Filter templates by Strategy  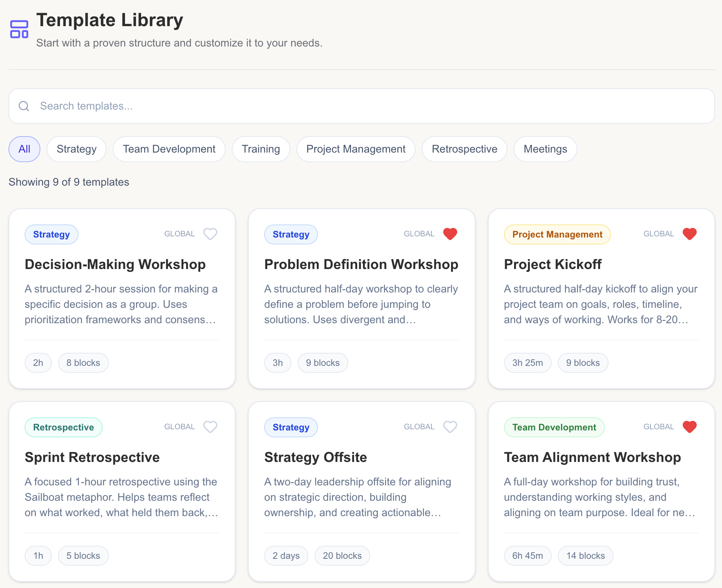coord(76,149)
